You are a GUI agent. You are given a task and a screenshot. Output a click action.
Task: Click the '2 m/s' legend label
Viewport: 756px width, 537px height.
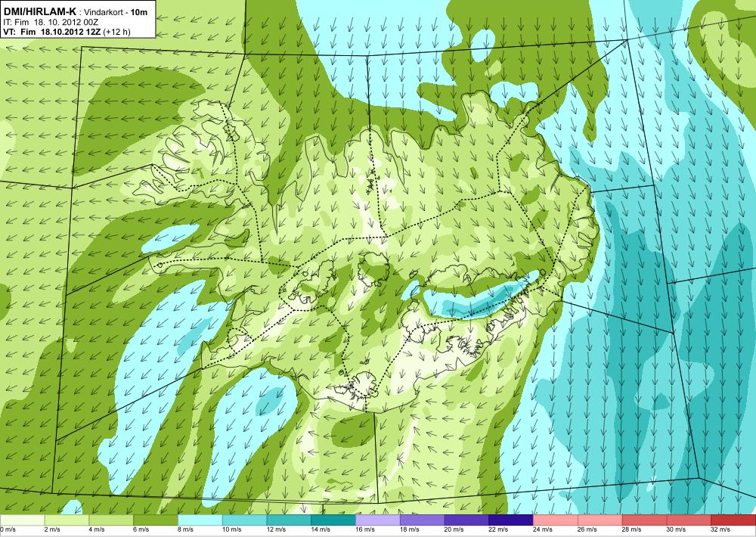click(x=52, y=529)
